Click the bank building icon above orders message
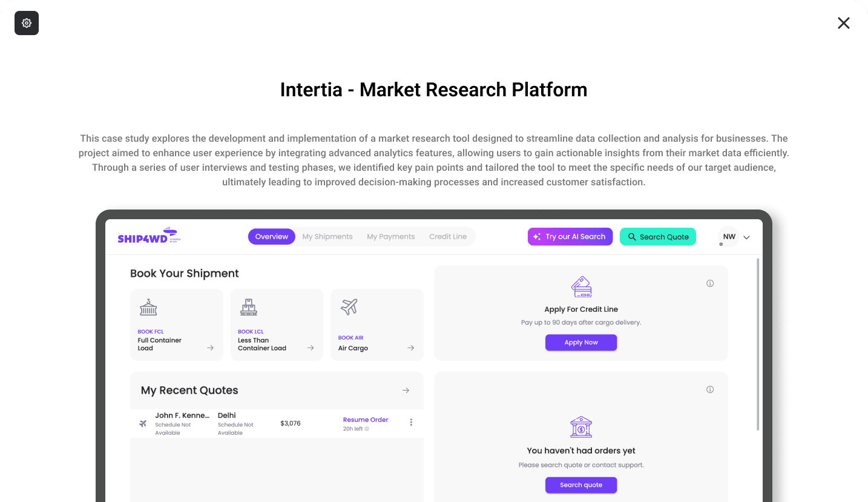Screen dimensions: 868x502 point(581,427)
